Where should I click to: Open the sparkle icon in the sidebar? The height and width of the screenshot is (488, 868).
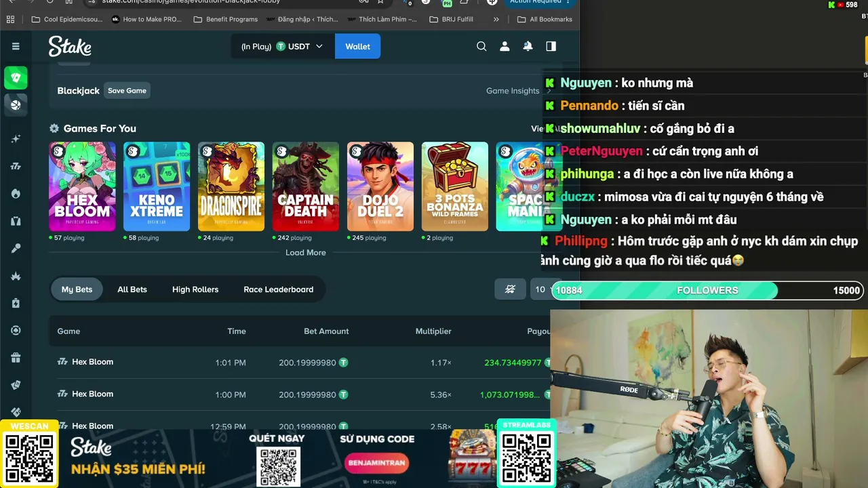tap(16, 139)
